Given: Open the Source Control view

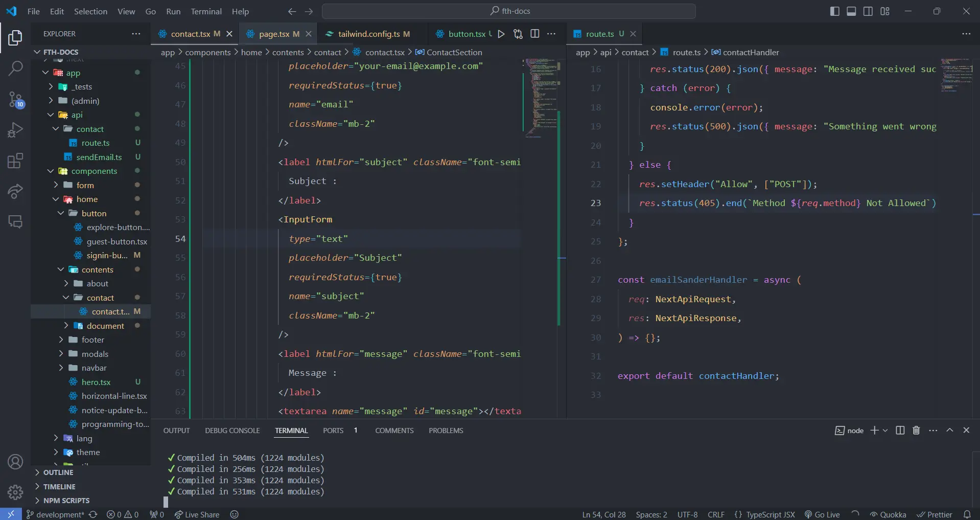Looking at the screenshot, I should click(x=15, y=99).
